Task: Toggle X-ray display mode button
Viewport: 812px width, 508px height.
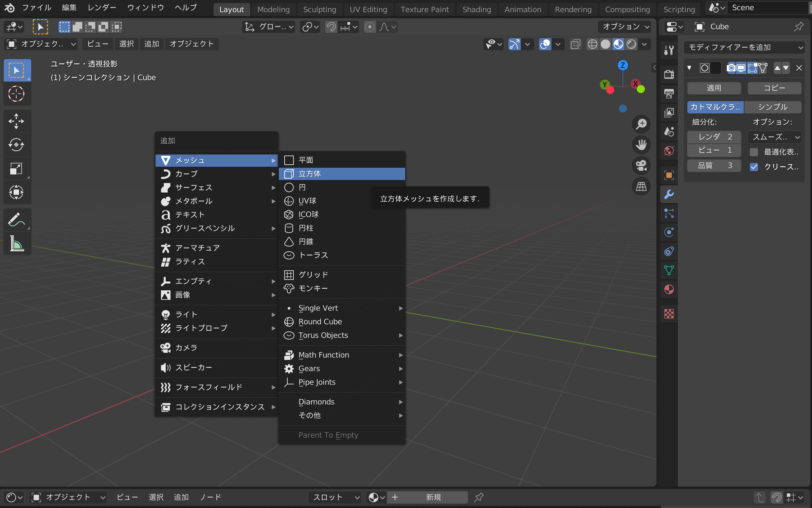Action: click(575, 44)
